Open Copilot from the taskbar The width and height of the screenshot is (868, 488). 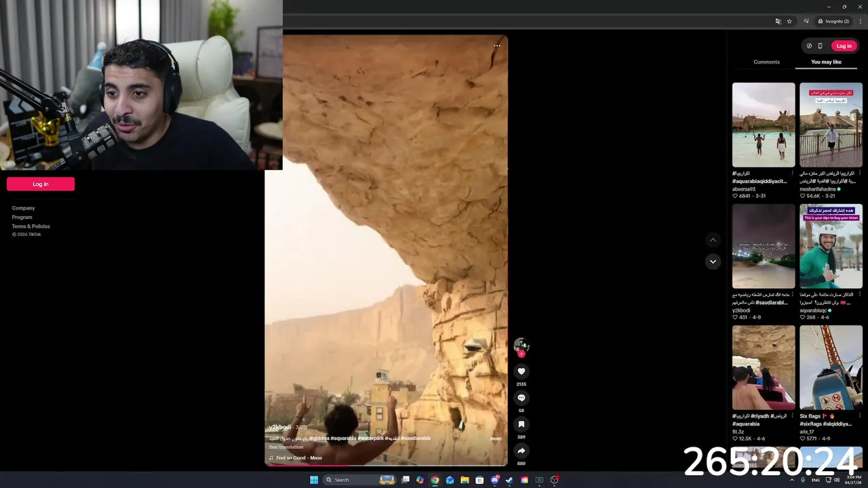pos(420,480)
